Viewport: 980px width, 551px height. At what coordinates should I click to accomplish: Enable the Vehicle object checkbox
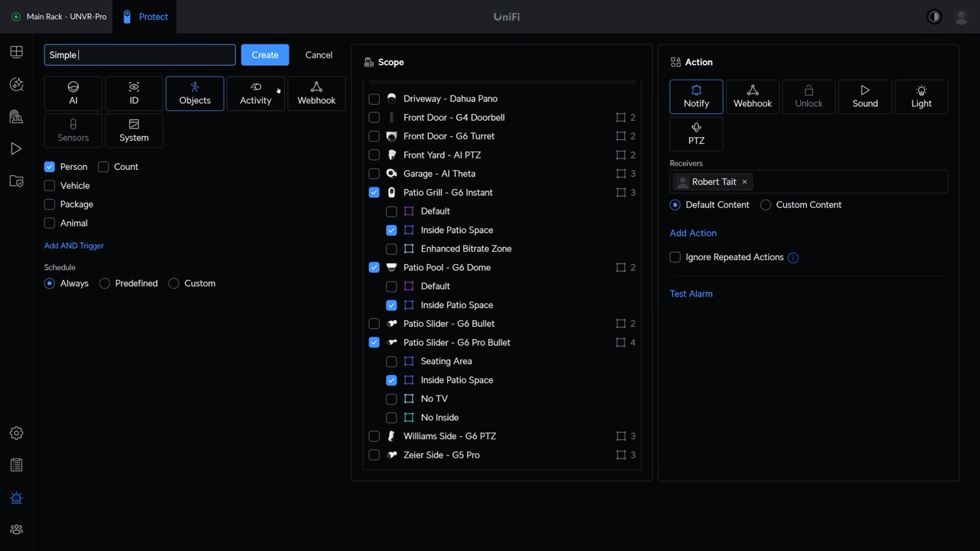coord(50,186)
